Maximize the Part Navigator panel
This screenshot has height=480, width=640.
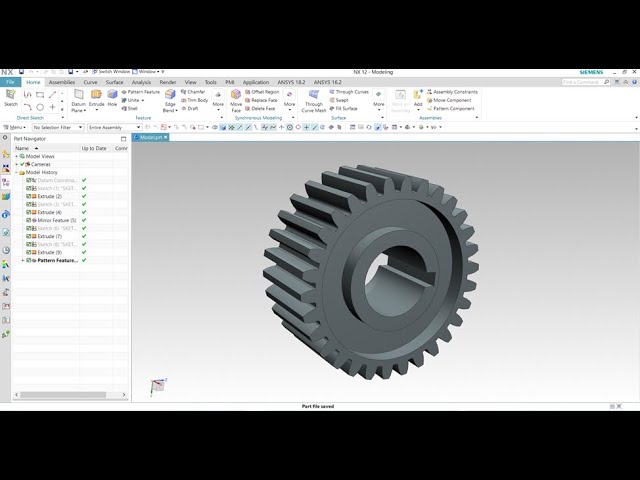pos(123,139)
